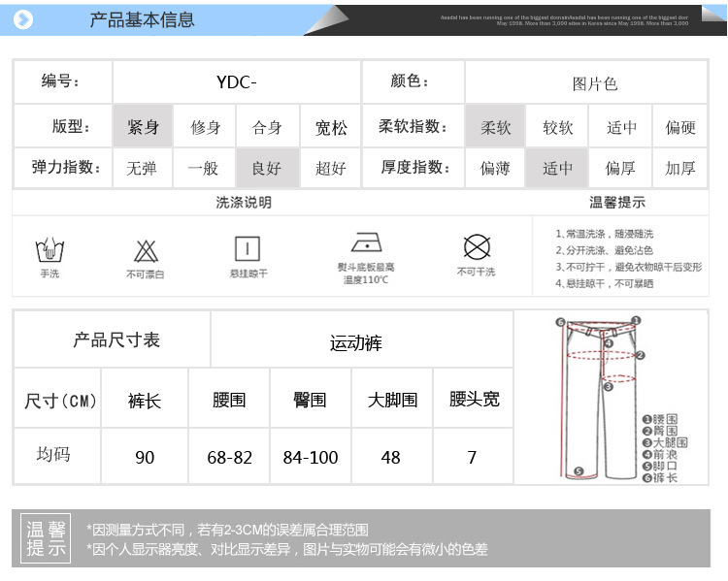The height and width of the screenshot is (581, 728).
Task: Choose 良好 in the elasticity row
Action: 267,168
